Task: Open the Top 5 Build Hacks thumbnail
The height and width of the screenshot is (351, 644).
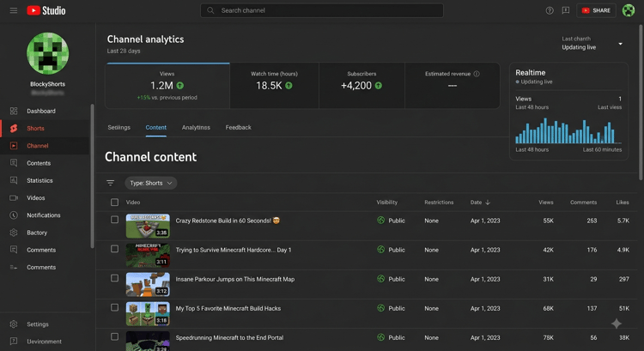Action: pos(148,313)
